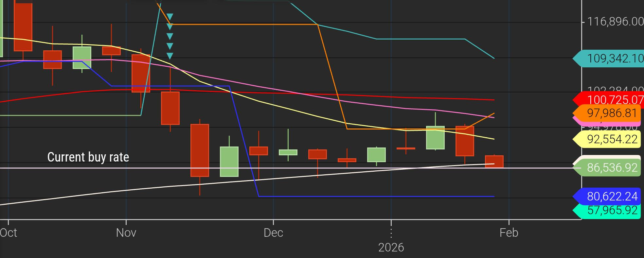Click the tall red candle in mid-November

200,150
